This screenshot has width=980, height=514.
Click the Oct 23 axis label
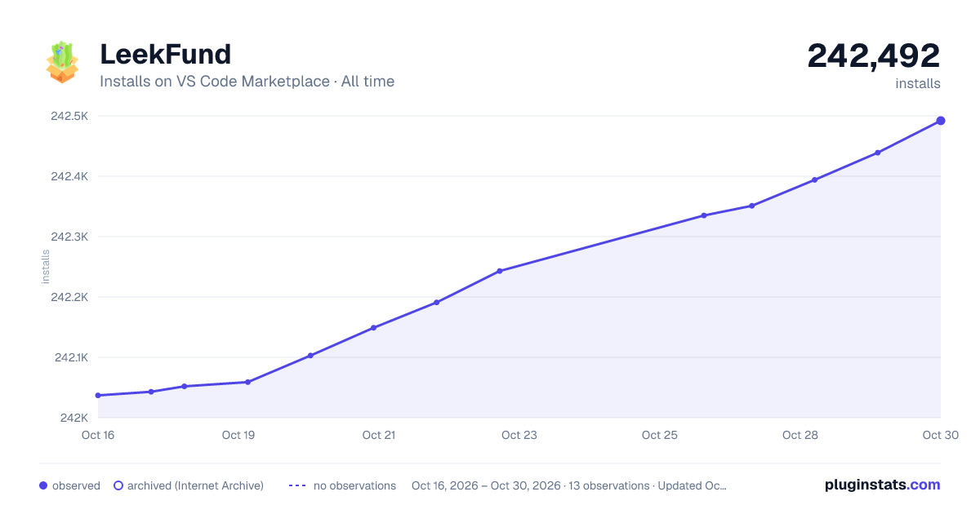point(519,435)
